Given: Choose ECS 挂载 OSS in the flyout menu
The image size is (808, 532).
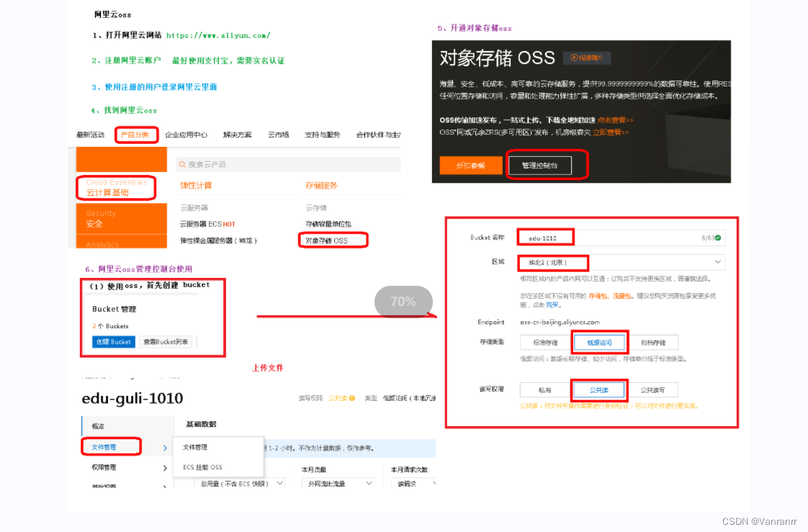Looking at the screenshot, I should pos(202,467).
